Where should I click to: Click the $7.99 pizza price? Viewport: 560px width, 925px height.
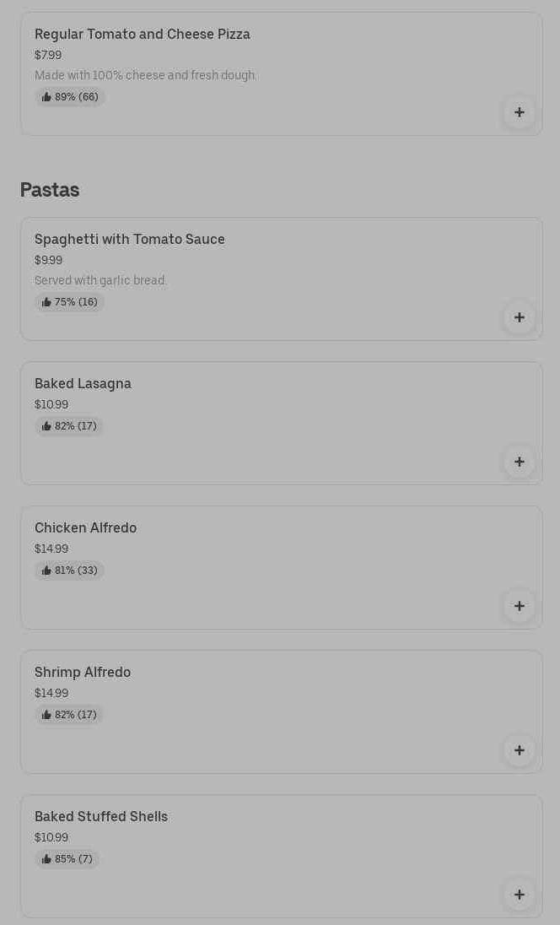pyautogui.click(x=48, y=55)
